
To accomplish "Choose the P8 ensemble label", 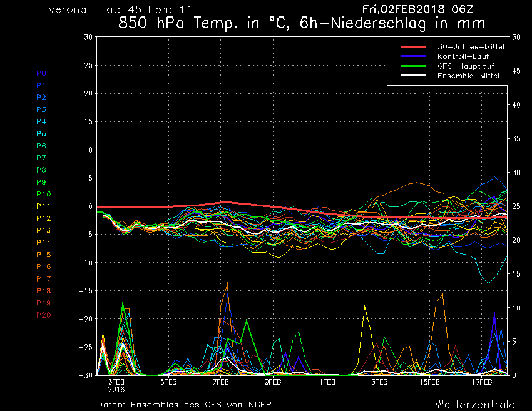I will pos(41,170).
